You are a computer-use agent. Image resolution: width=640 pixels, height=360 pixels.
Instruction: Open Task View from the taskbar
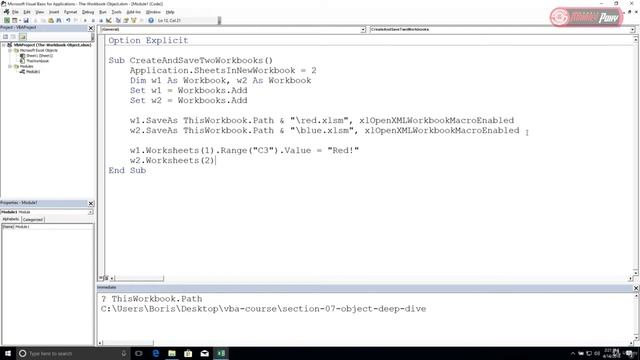pos(139,353)
